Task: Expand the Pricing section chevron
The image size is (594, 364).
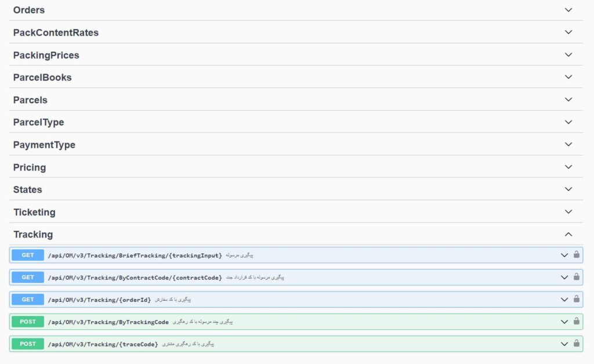Action: [x=568, y=167]
